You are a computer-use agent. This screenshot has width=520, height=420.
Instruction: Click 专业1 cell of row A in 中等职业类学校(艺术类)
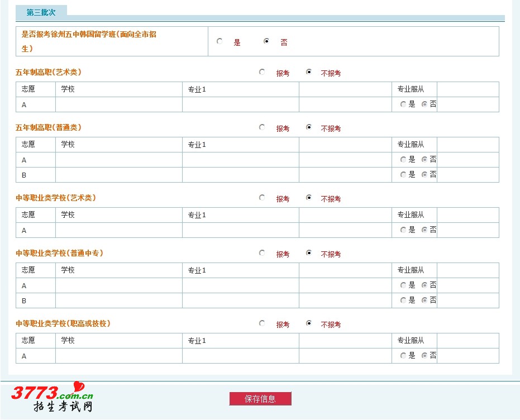(x=240, y=230)
